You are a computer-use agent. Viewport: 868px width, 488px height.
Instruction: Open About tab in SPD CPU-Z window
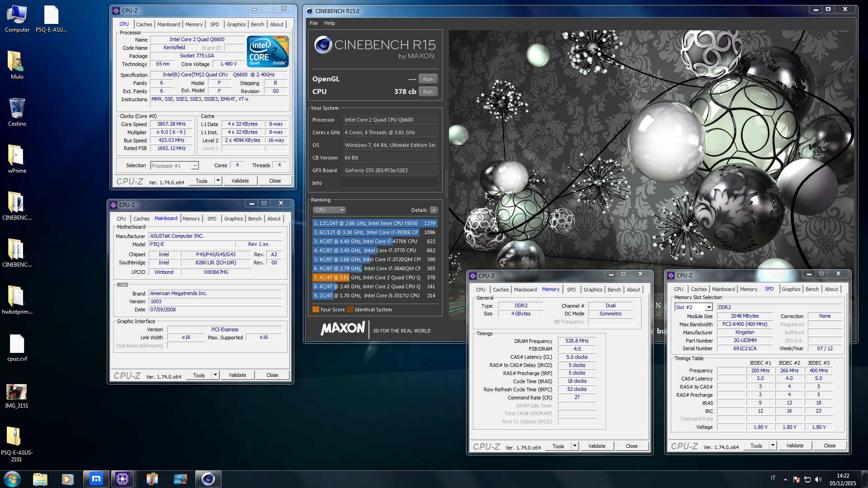pyautogui.click(x=831, y=289)
